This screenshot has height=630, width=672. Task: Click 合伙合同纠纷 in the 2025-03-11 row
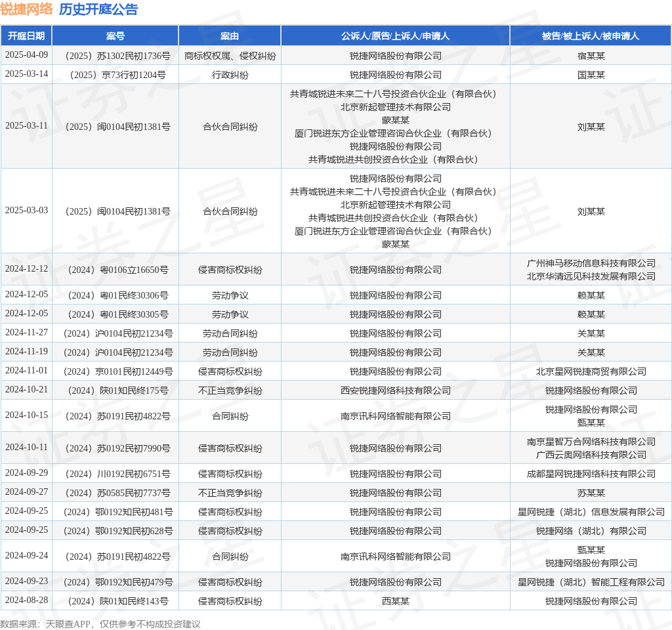[x=230, y=127]
